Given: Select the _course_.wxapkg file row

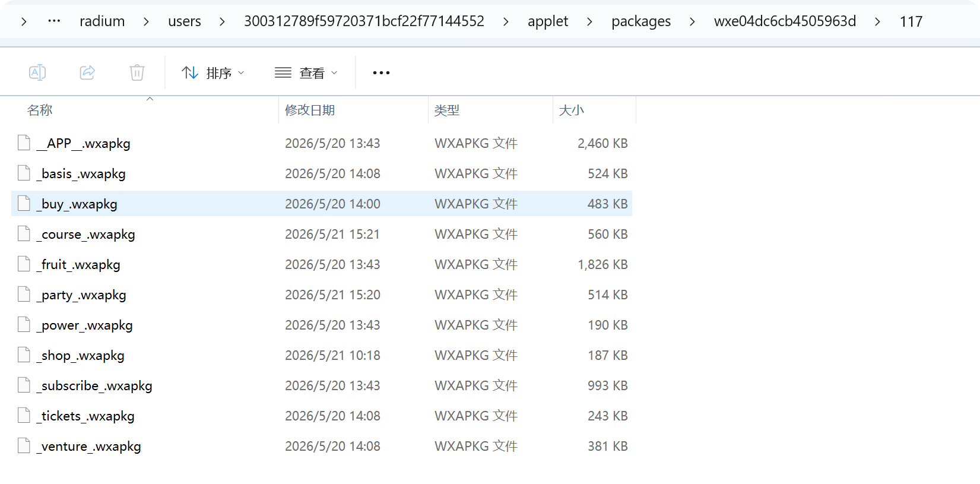Looking at the screenshot, I should 322,234.
